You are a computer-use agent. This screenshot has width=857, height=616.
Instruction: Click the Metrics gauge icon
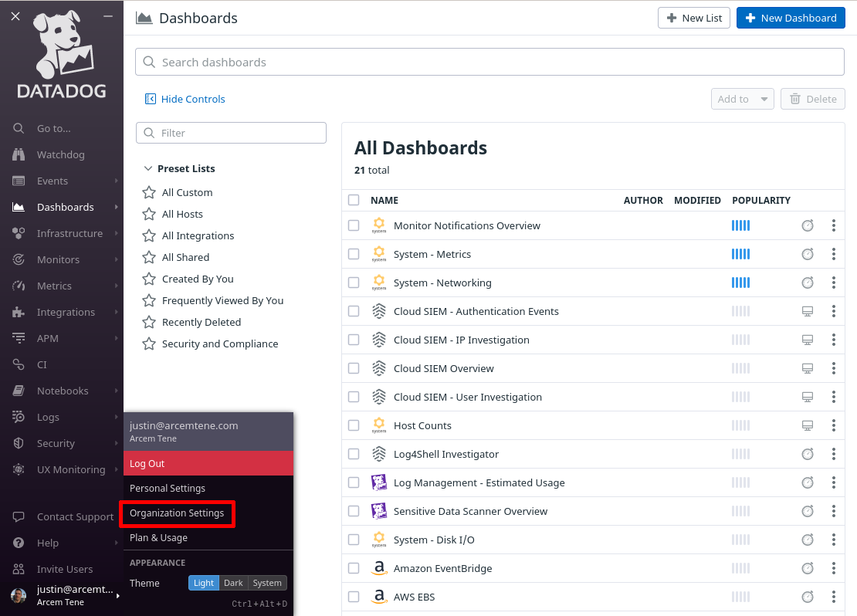(19, 286)
